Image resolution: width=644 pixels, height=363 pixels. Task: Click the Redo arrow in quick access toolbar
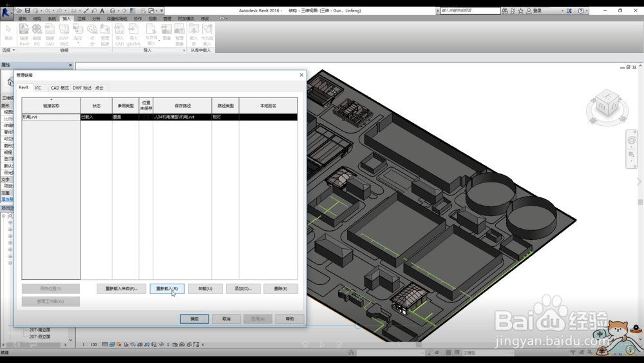[x=59, y=11]
